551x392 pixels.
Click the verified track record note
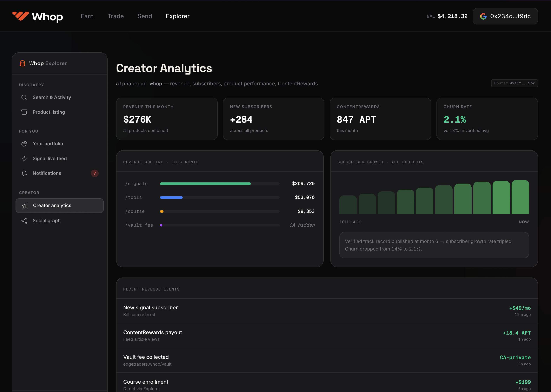pyautogui.click(x=434, y=245)
